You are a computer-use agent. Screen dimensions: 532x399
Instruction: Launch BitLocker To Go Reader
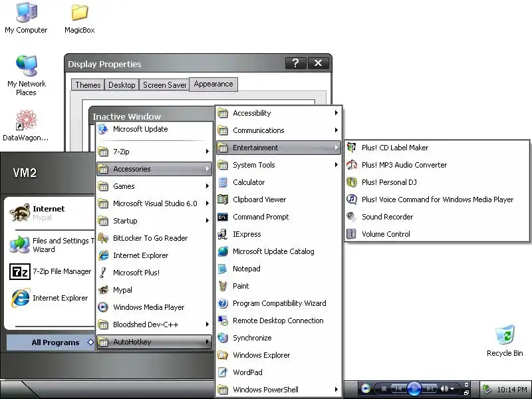pos(154,238)
